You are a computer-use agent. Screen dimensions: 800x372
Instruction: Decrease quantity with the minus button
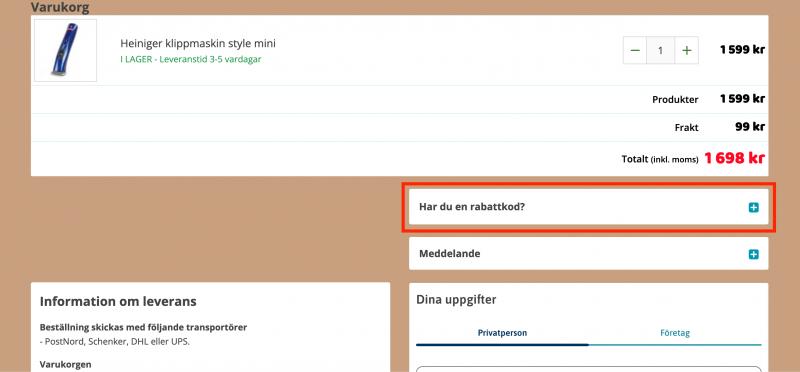(x=635, y=51)
